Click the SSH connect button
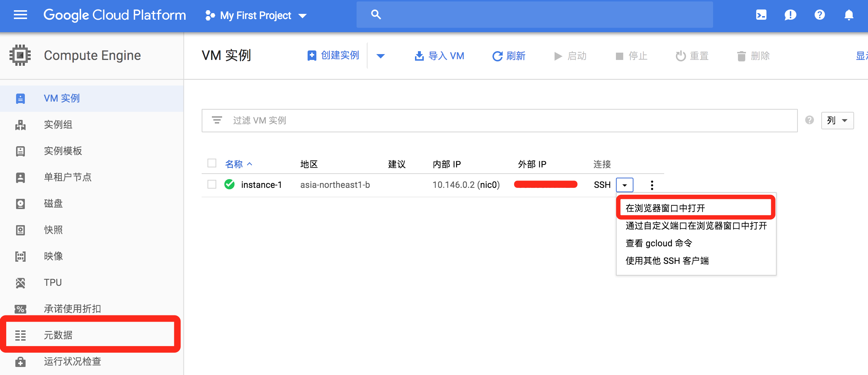The height and width of the screenshot is (375, 868). click(602, 185)
